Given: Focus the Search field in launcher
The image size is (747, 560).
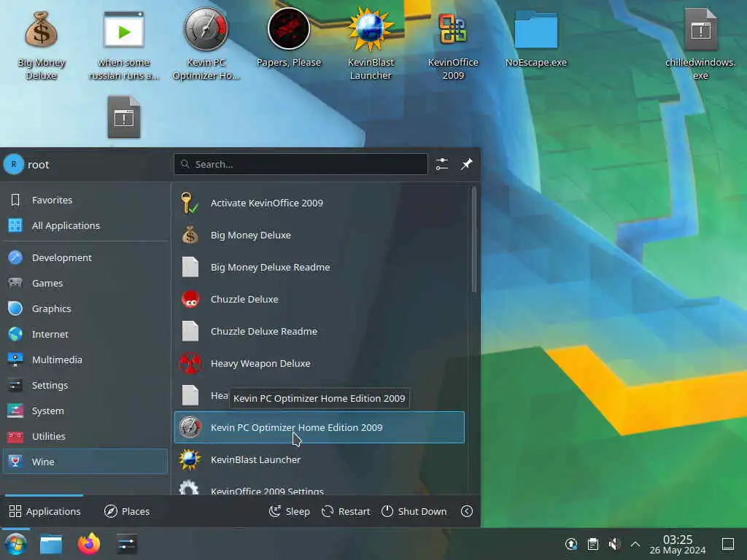Looking at the screenshot, I should tap(301, 164).
